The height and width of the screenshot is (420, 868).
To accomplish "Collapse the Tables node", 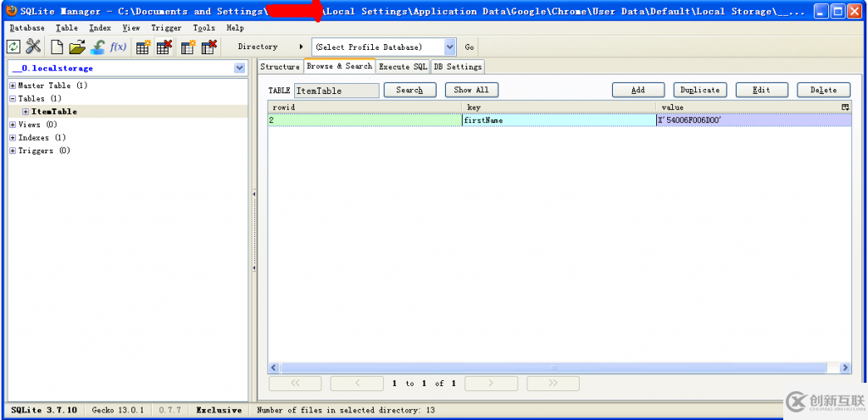I will [13, 98].
